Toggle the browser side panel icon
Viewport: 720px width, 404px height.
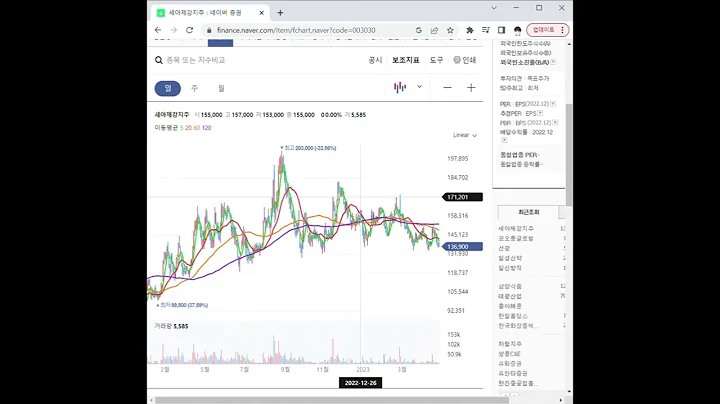[x=501, y=30]
